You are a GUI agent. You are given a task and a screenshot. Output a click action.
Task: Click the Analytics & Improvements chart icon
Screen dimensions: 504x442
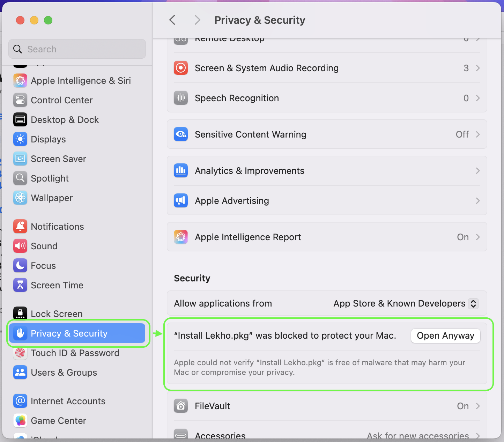click(x=181, y=171)
